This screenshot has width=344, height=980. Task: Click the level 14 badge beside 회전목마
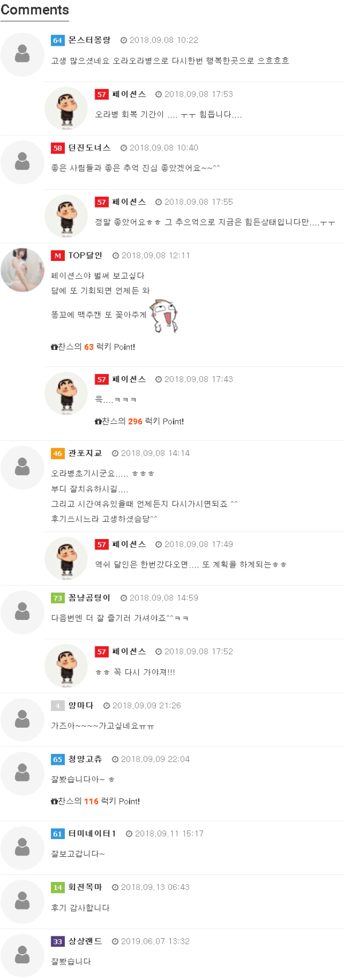tap(57, 888)
